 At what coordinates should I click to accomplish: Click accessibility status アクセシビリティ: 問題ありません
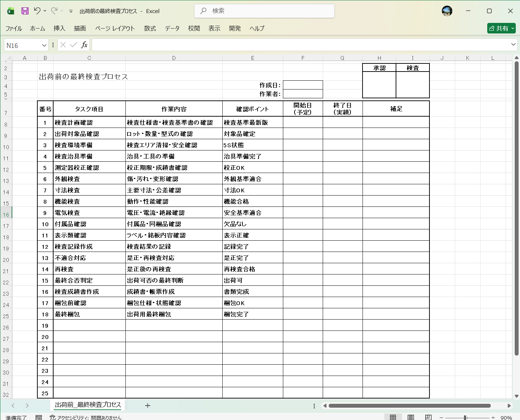point(86,418)
